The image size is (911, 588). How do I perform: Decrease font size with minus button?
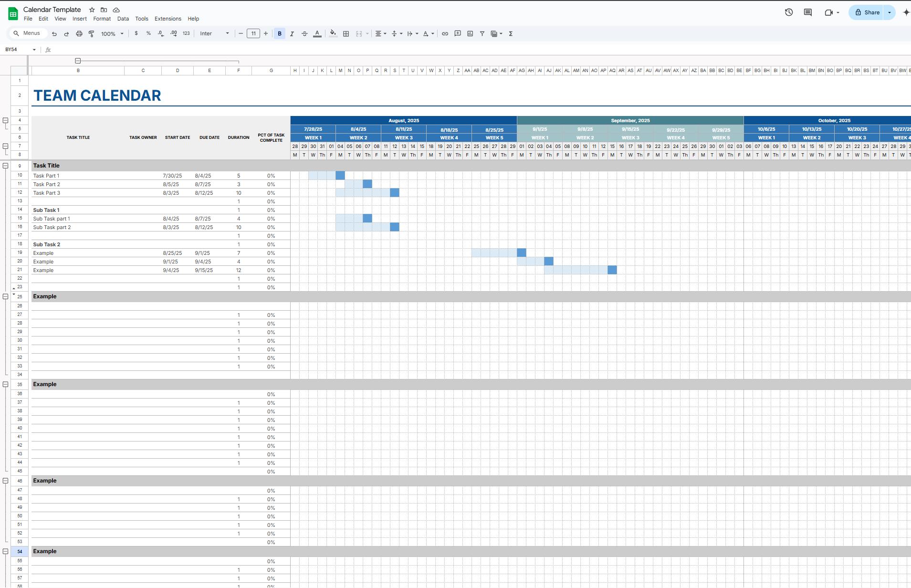click(x=241, y=33)
